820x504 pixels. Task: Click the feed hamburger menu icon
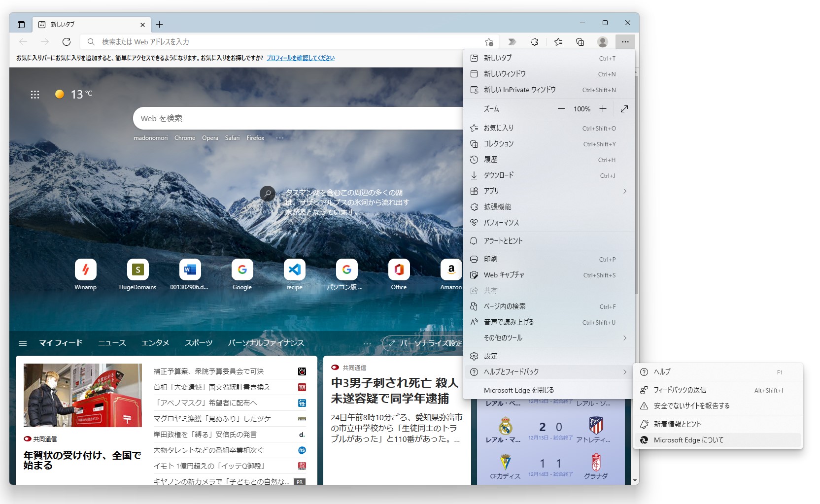pos(22,343)
